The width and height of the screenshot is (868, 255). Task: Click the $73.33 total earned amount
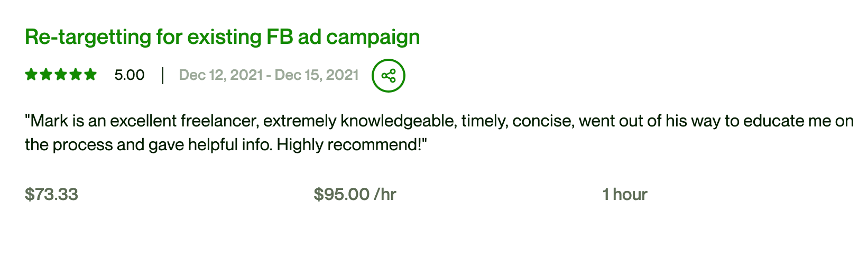click(x=51, y=194)
